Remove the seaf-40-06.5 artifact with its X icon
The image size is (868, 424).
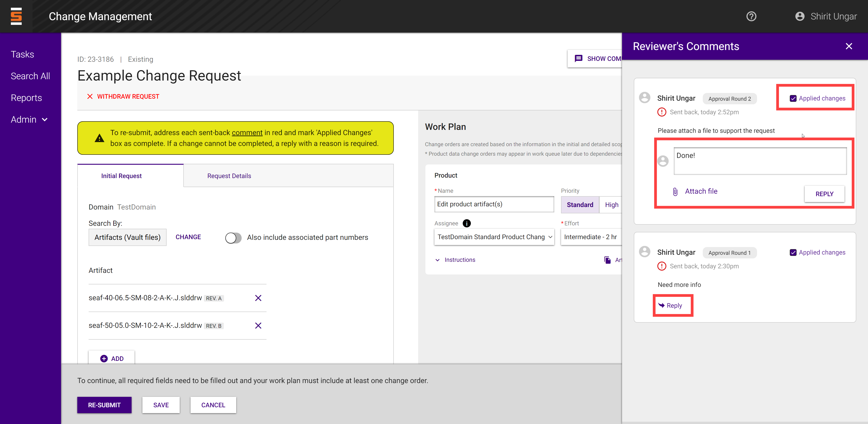click(258, 298)
